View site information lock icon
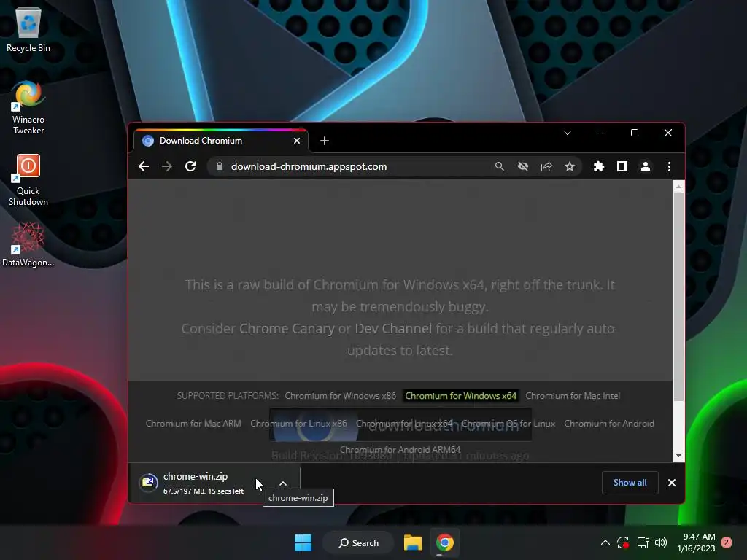Screen dimensions: 747x560 click(x=219, y=166)
